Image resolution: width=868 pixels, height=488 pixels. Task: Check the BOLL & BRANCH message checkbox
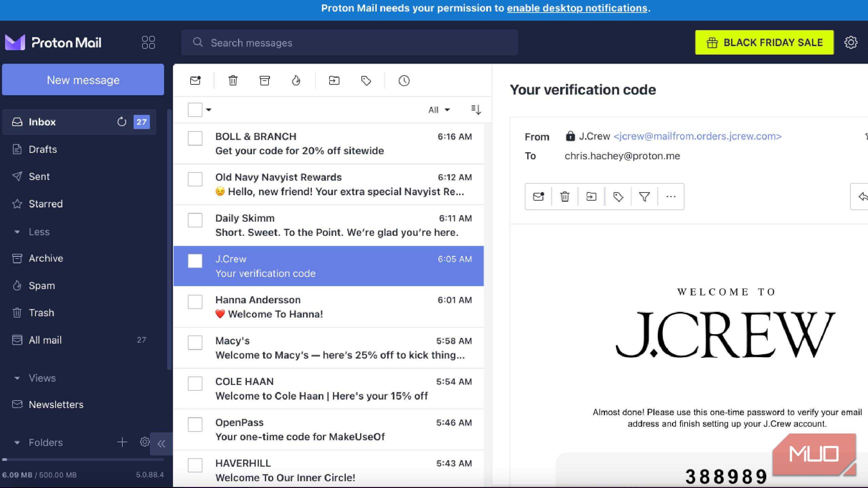click(195, 138)
